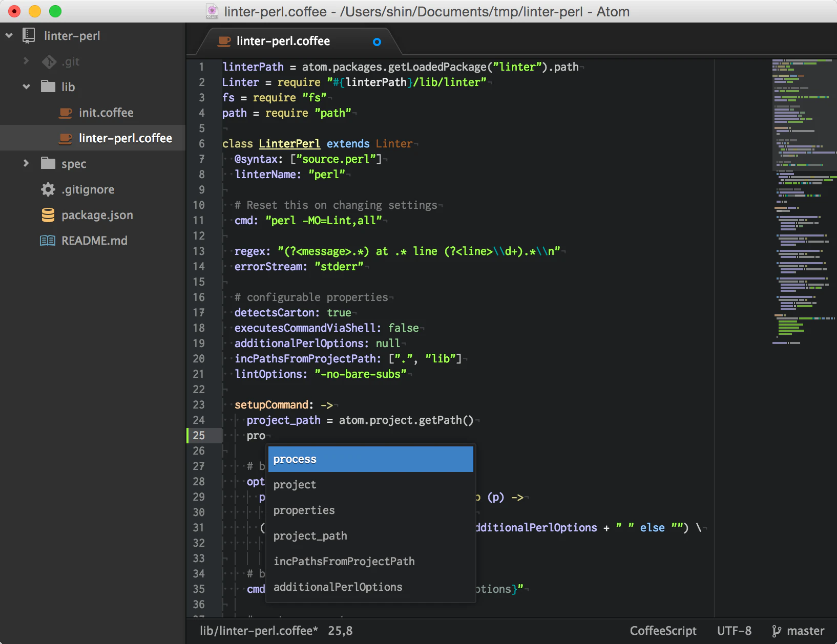The width and height of the screenshot is (837, 644).
Task: Click the unsaved-changes dot on the tab
Action: pos(377,42)
